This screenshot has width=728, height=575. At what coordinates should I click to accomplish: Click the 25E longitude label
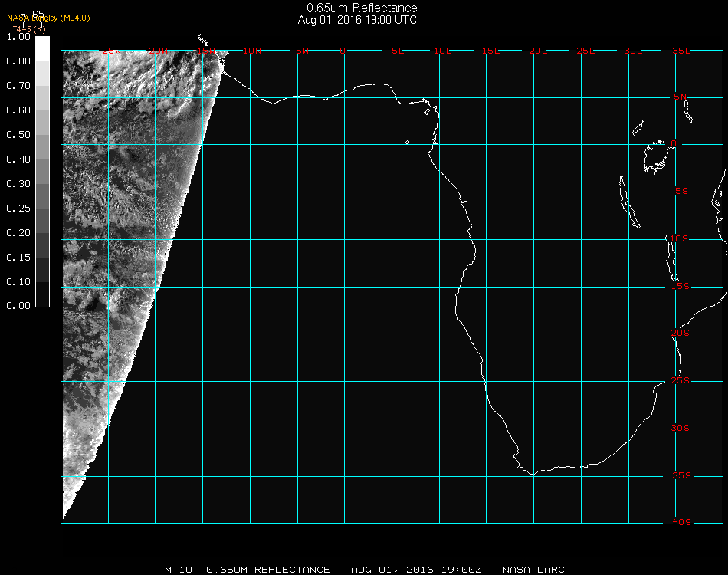[585, 51]
